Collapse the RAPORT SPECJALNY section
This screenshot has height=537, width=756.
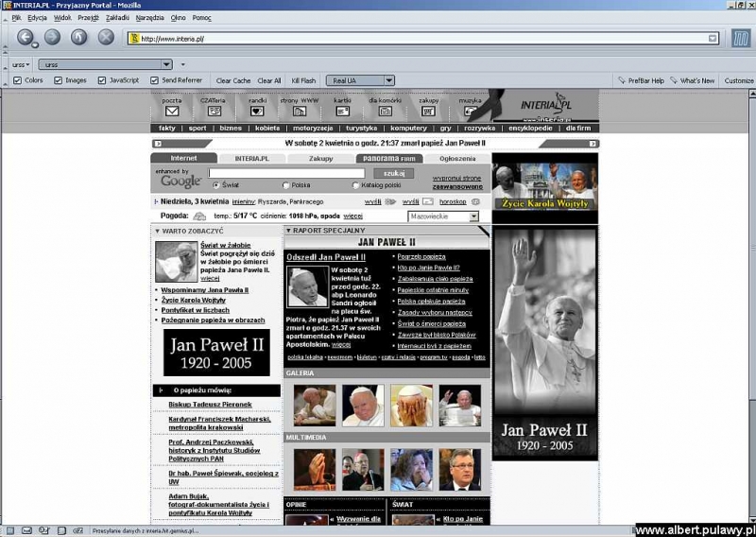pyautogui.click(x=288, y=231)
